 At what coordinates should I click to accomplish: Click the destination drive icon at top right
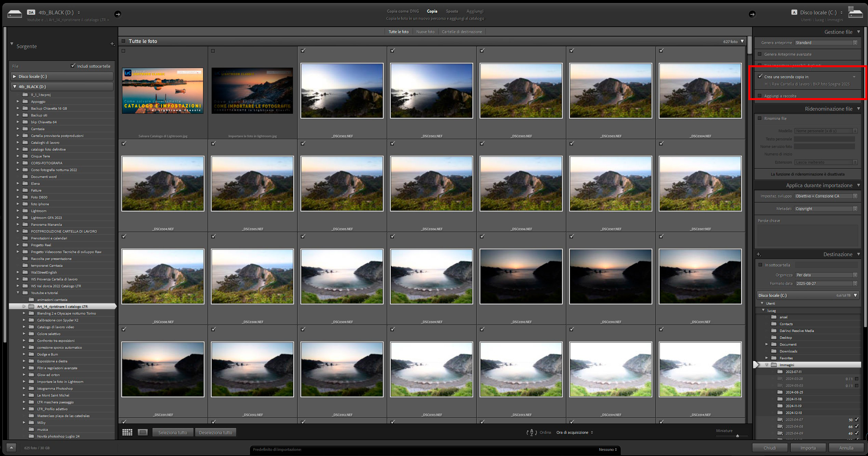pyautogui.click(x=855, y=13)
